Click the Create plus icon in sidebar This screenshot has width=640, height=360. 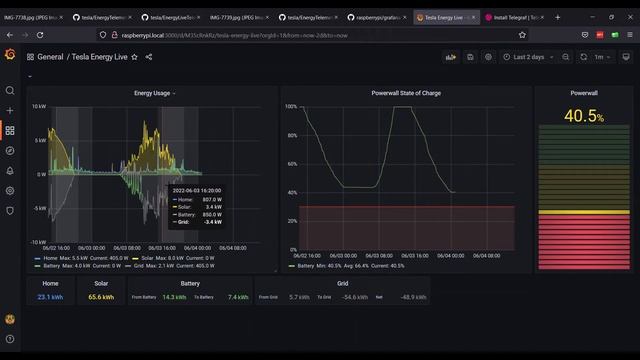[10, 110]
